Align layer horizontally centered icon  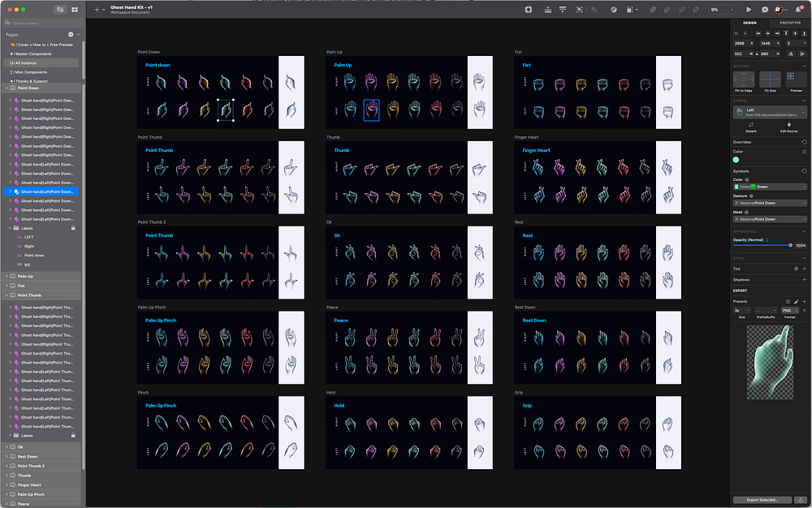768,33
